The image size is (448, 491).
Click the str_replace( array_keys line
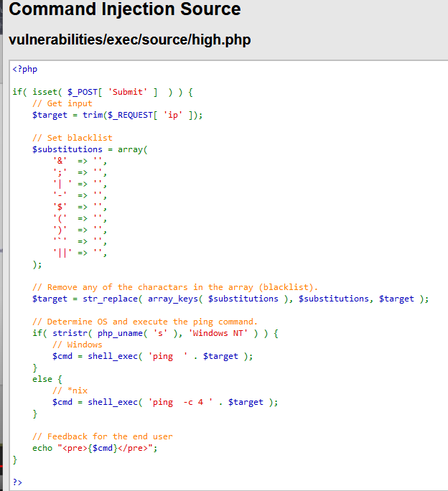coord(230,299)
